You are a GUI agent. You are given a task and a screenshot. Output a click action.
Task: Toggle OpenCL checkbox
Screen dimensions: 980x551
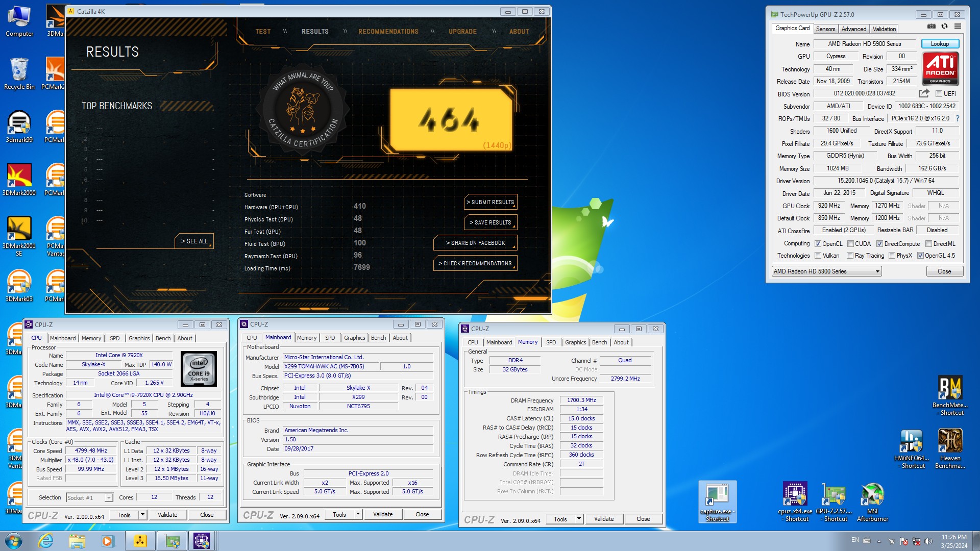pyautogui.click(x=818, y=244)
